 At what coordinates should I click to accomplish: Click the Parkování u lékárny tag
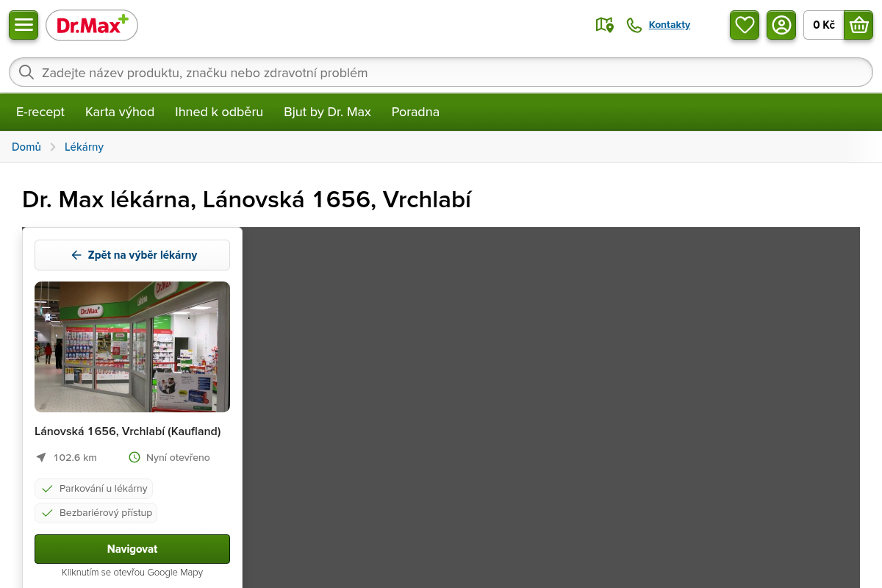pos(93,489)
